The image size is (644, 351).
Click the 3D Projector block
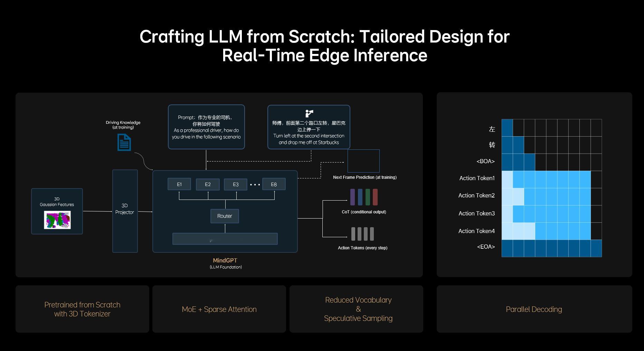(125, 211)
